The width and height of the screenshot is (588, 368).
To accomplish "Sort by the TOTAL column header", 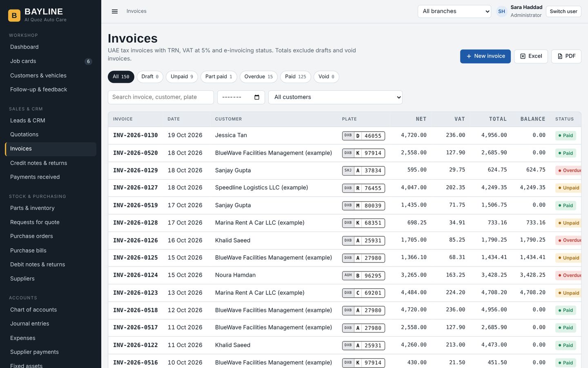I will [498, 119].
